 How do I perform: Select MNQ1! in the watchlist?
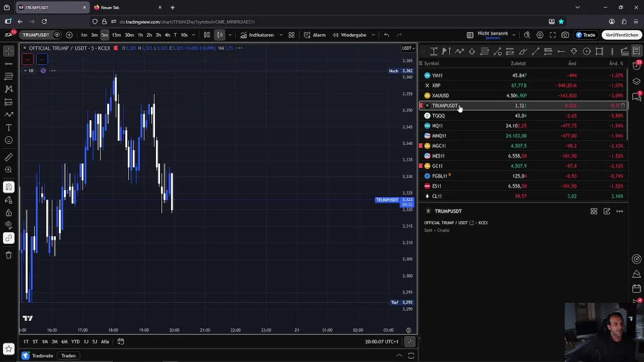click(x=523, y=136)
